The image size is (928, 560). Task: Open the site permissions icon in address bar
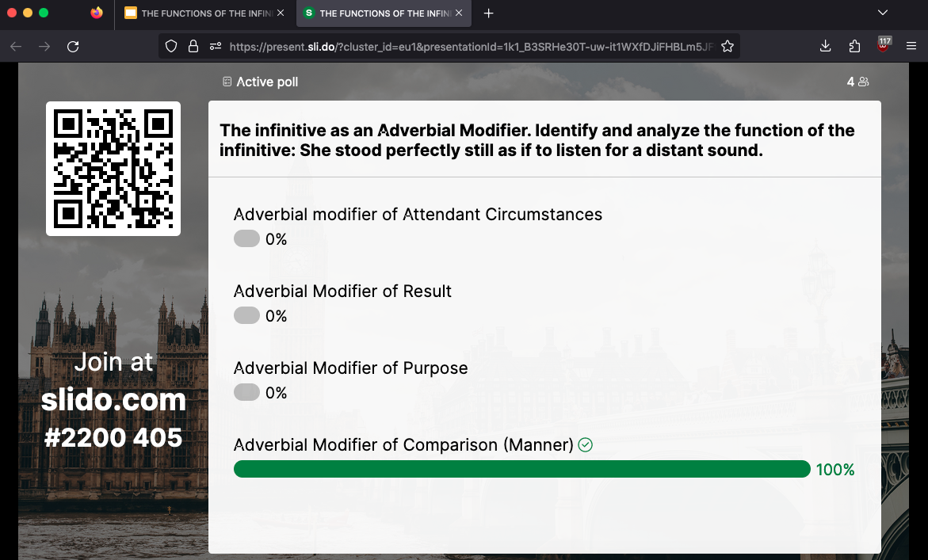(x=215, y=47)
